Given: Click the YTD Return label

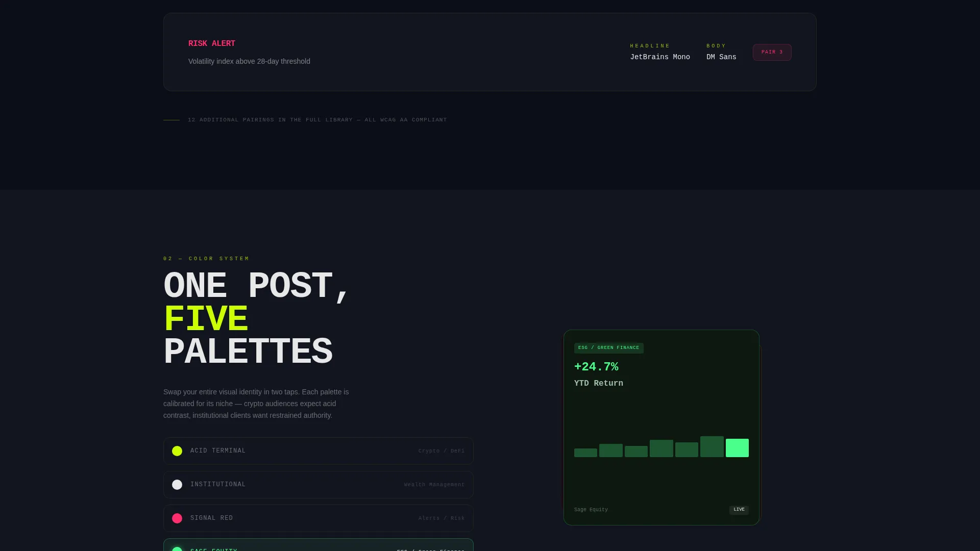Looking at the screenshot, I should (x=599, y=384).
